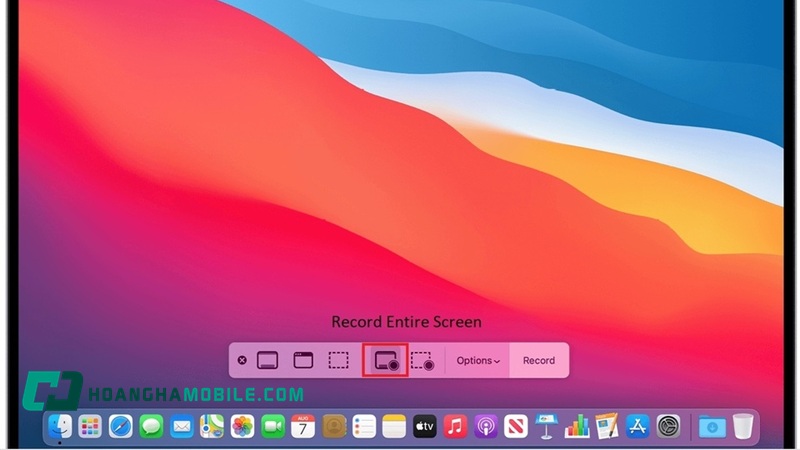The height and width of the screenshot is (450, 800).
Task: Open the Trash in the Dock
Action: pos(742,427)
